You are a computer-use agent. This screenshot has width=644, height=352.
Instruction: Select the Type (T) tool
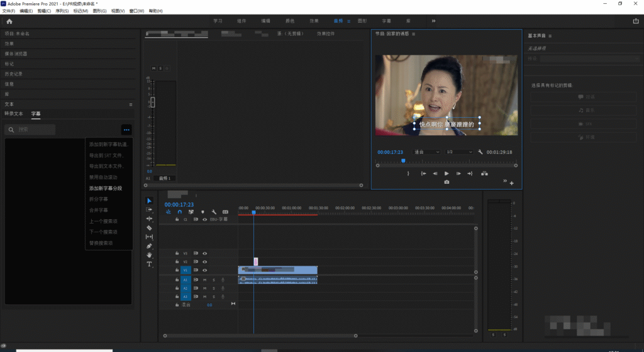pos(149,264)
